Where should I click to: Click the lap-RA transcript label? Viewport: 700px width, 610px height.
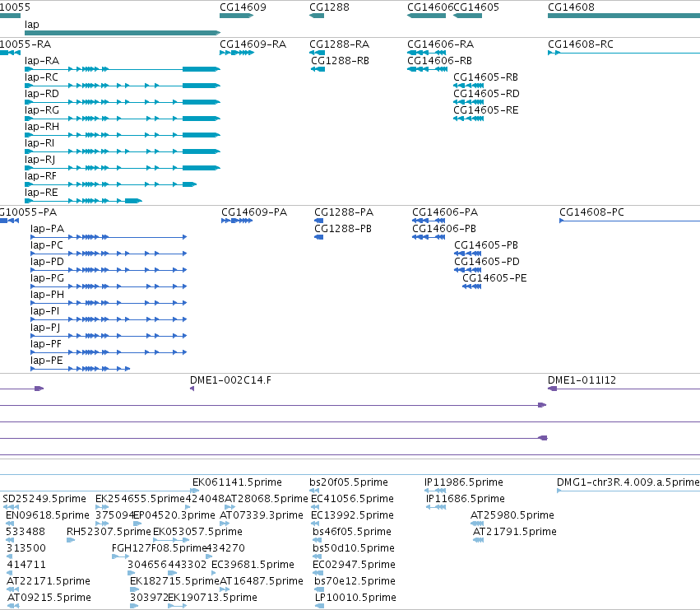(x=42, y=61)
